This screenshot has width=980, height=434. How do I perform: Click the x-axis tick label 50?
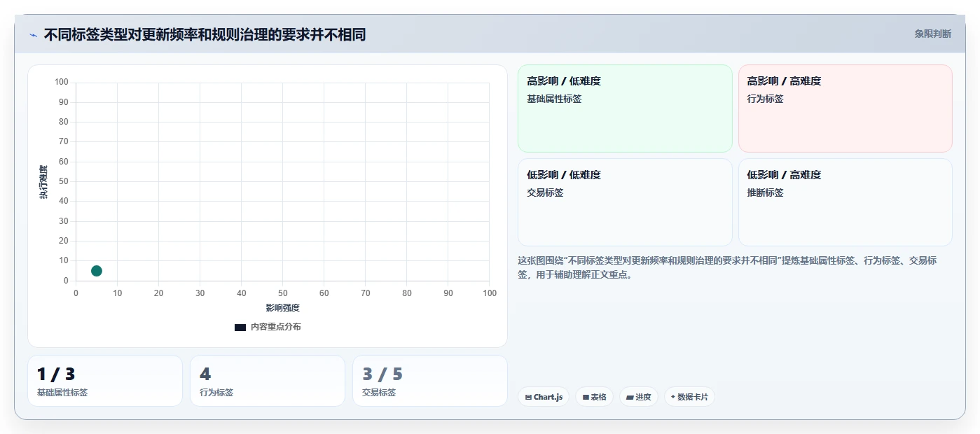click(x=282, y=293)
